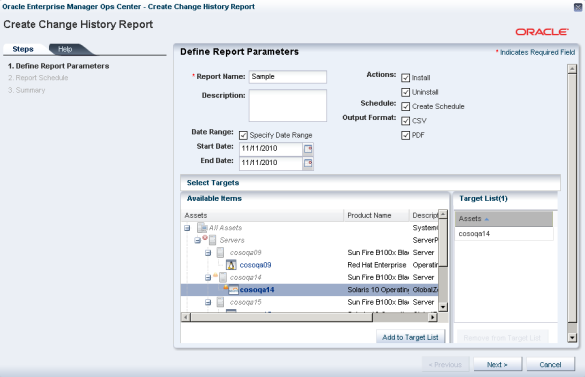585x377 pixels.
Task: Click the cosoqa14 Solaris OS icon
Action: 233,290
